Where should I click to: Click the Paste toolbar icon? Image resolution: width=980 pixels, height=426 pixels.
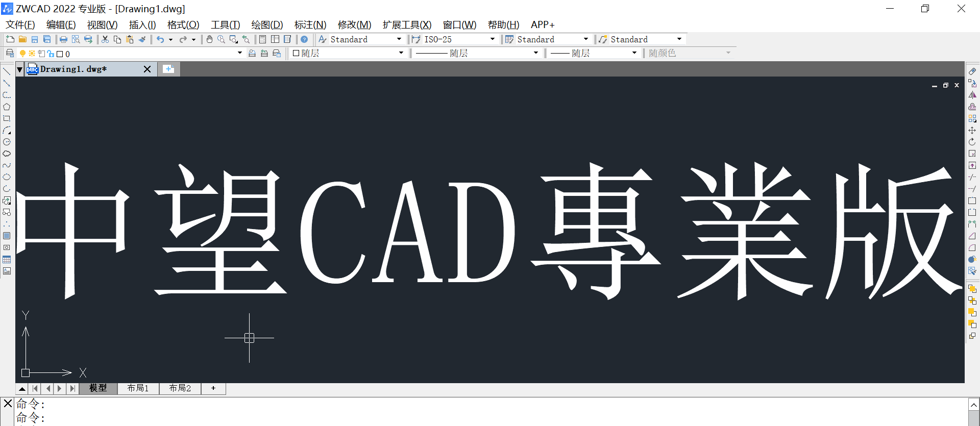[x=130, y=39]
